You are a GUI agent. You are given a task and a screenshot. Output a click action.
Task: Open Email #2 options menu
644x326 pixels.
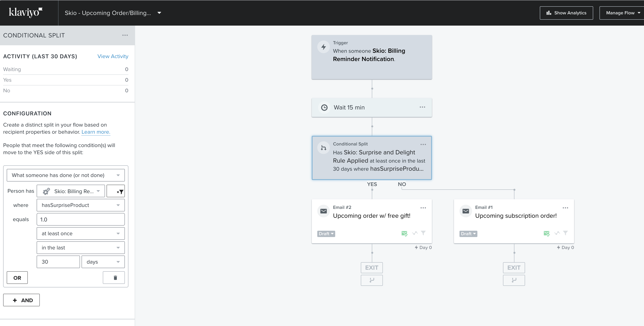[423, 208]
